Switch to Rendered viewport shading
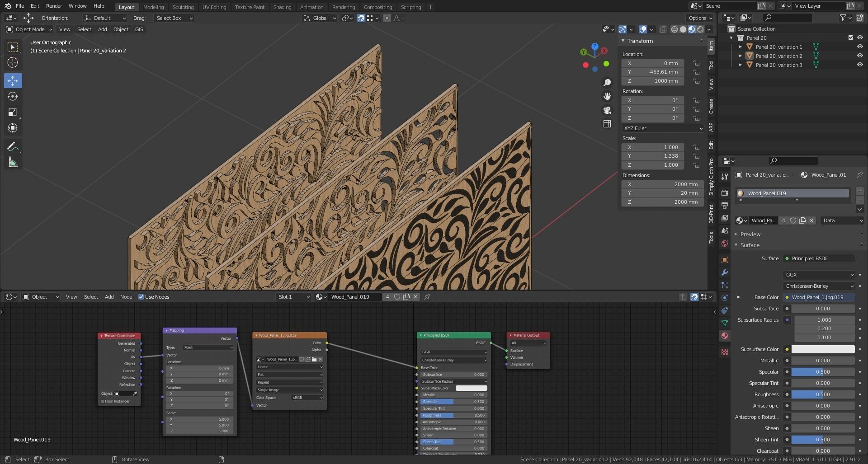868x464 pixels. [700, 29]
